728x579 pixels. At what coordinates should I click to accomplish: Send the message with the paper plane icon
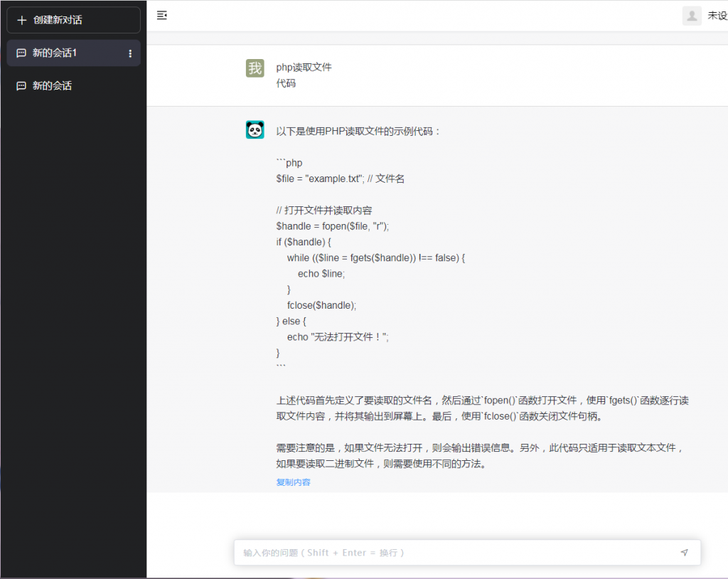click(685, 553)
